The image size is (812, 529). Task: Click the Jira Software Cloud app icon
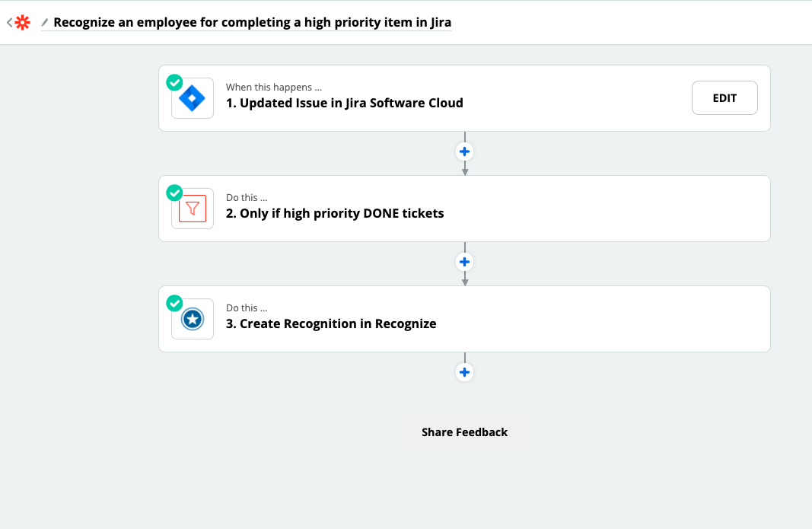coord(192,97)
